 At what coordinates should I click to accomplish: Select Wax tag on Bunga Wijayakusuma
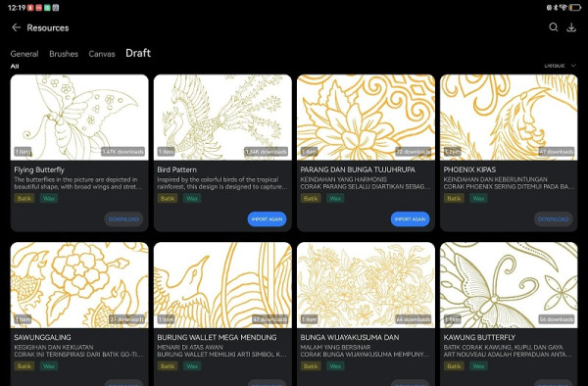335,365
